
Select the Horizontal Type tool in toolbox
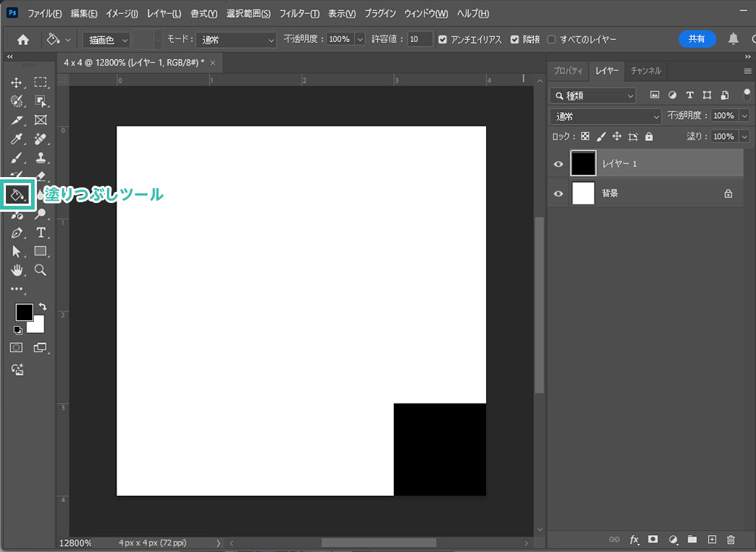41,233
